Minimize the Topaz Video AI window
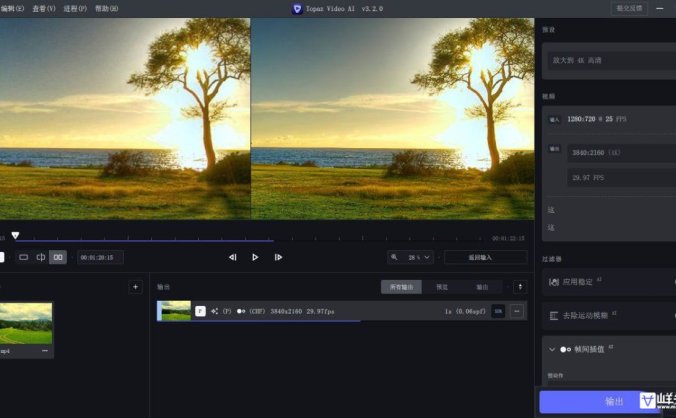Viewport: 676px width, 418px height. coord(660,9)
